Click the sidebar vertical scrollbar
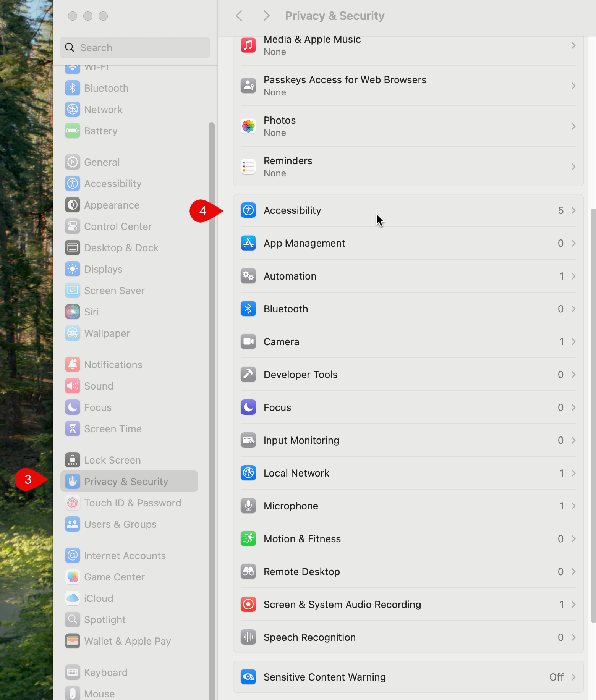This screenshot has width=596, height=700. (x=212, y=411)
